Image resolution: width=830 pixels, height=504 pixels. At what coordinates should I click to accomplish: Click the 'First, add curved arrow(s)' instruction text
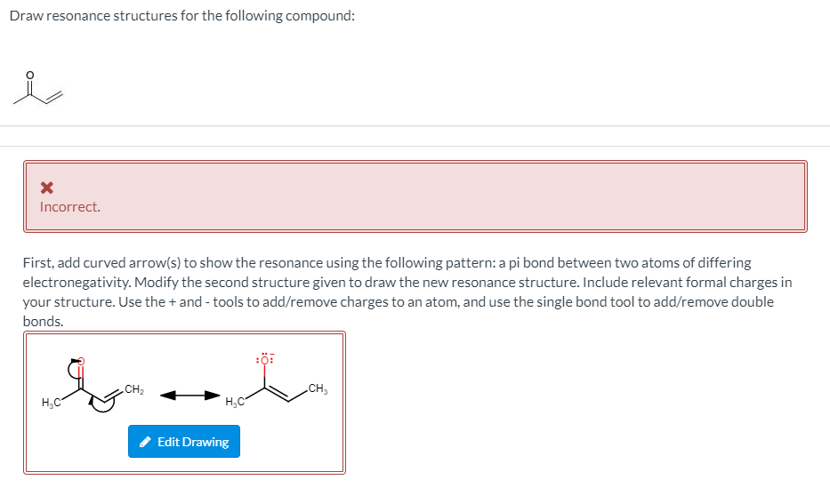pyautogui.click(x=407, y=292)
